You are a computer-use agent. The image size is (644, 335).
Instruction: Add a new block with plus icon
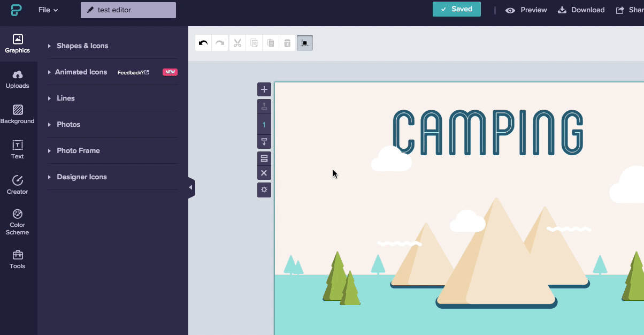[264, 89]
